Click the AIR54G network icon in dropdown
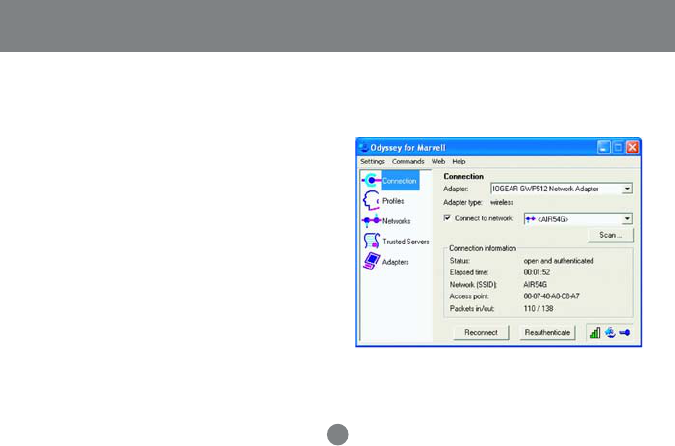Image resolution: width=675 pixels, height=446 pixels. (531, 219)
